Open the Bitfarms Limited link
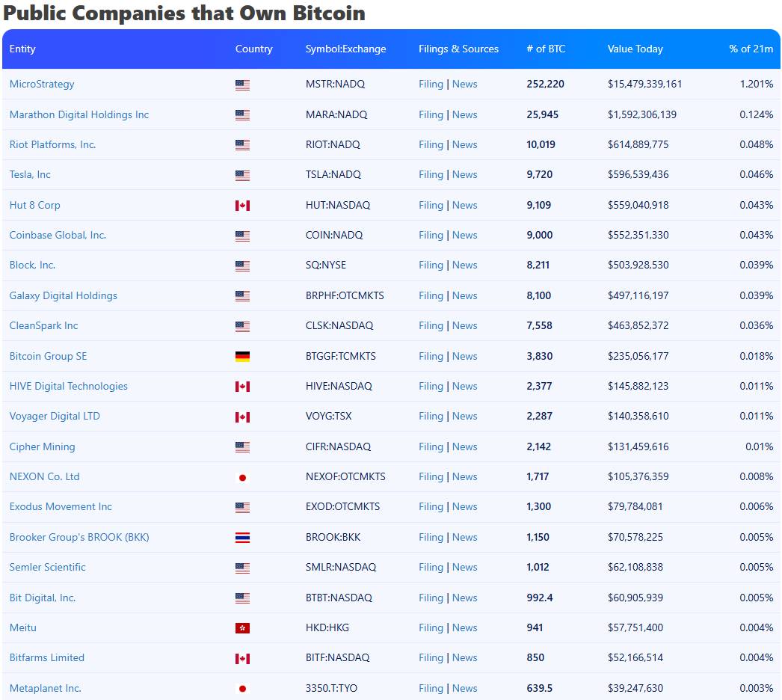This screenshot has width=782, height=700. coord(47,657)
